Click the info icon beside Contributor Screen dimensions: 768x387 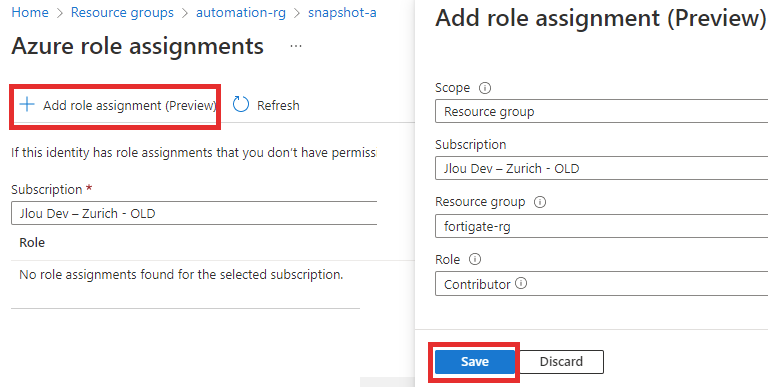coord(521,283)
